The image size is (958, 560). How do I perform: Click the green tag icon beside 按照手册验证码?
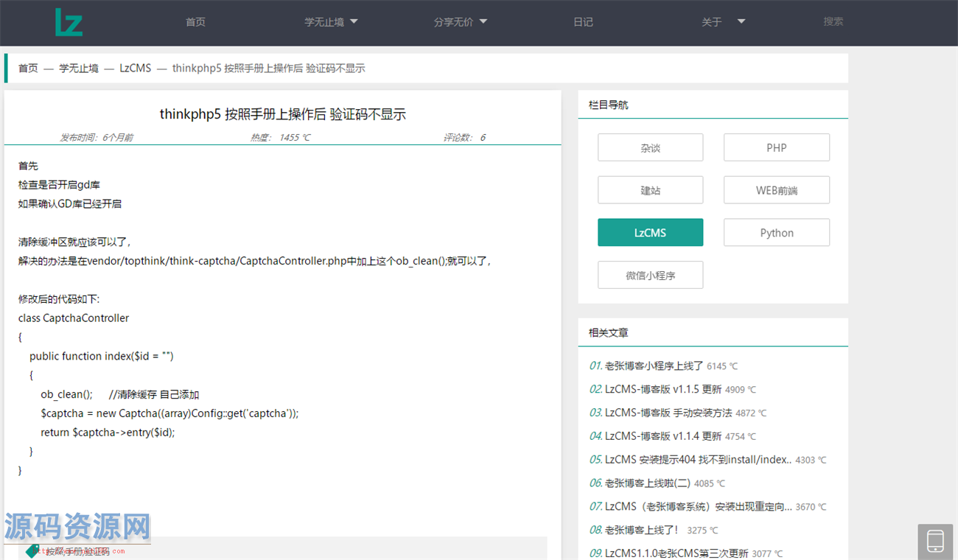tap(31, 550)
